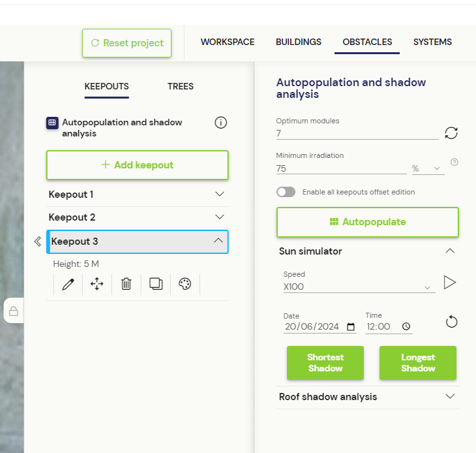Duplicate Keepout 3 with the copy icon
This screenshot has height=453, width=476.
[x=156, y=284]
